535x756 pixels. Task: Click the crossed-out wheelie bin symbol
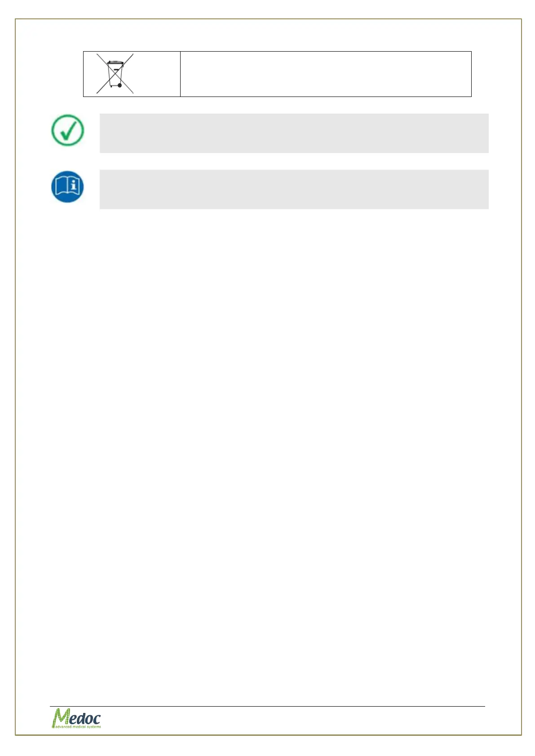click(x=115, y=74)
